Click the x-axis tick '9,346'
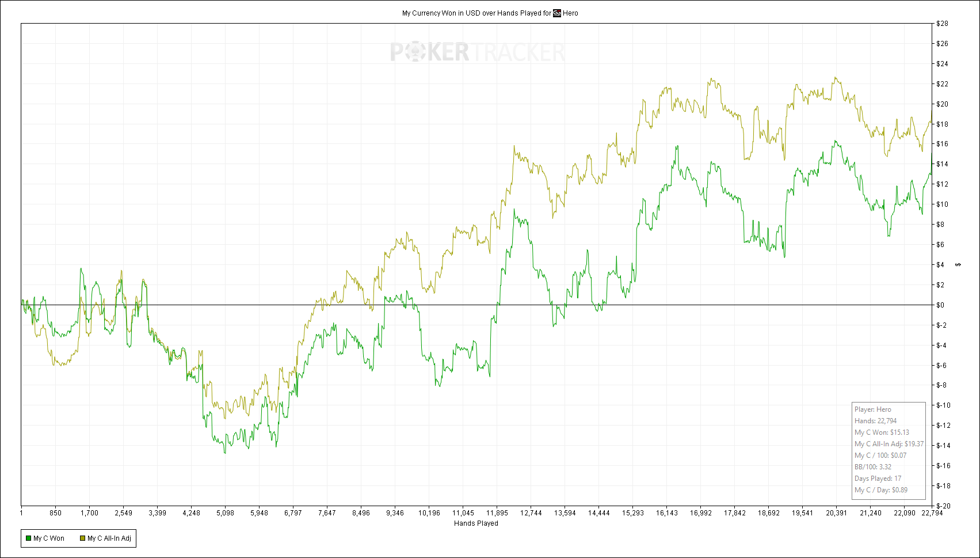 click(395, 513)
